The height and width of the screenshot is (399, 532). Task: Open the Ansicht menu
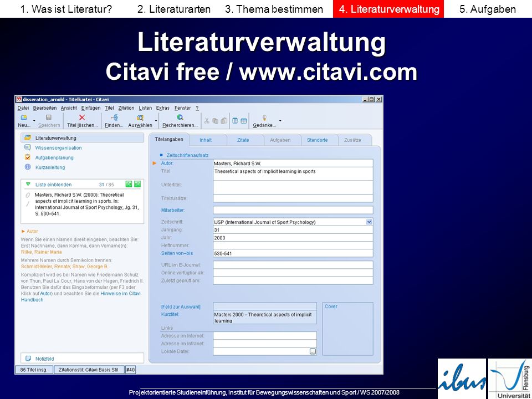coord(69,108)
